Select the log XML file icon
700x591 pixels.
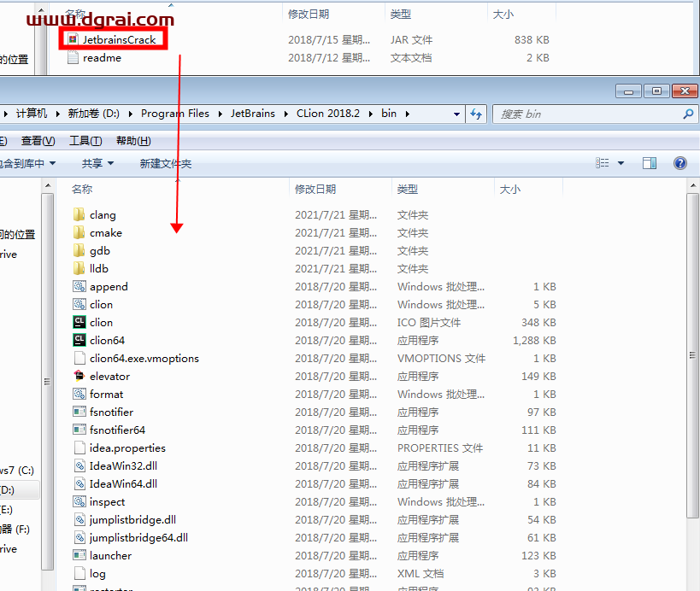(x=79, y=573)
